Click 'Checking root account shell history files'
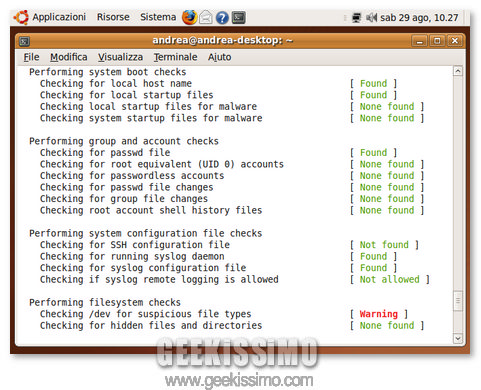Screen dimensions: 481x390 151,210
